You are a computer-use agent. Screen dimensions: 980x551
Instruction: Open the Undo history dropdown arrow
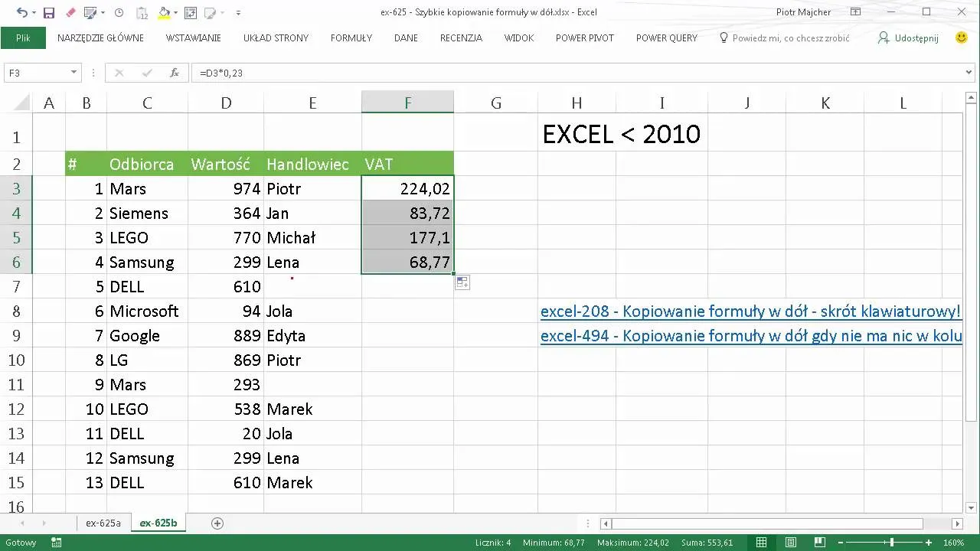(34, 12)
